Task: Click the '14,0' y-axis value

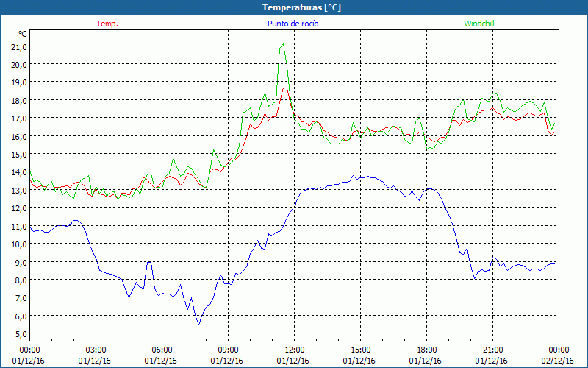Action: coord(20,172)
